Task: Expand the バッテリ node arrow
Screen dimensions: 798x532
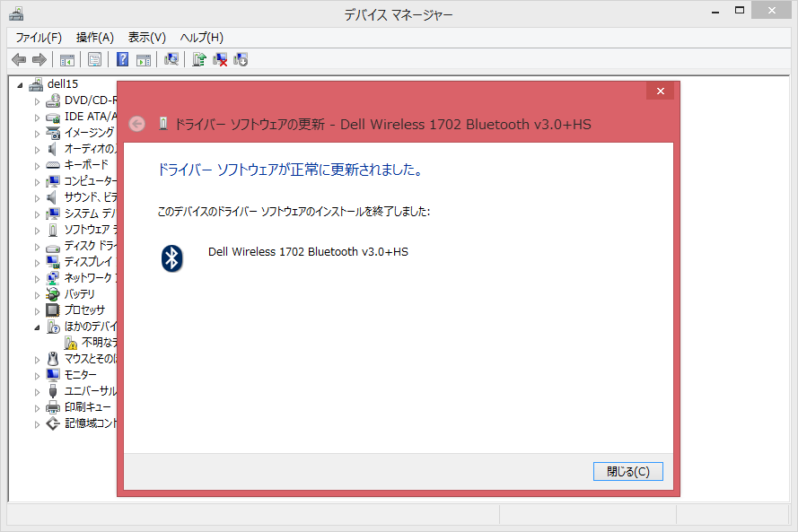Action: (37, 295)
